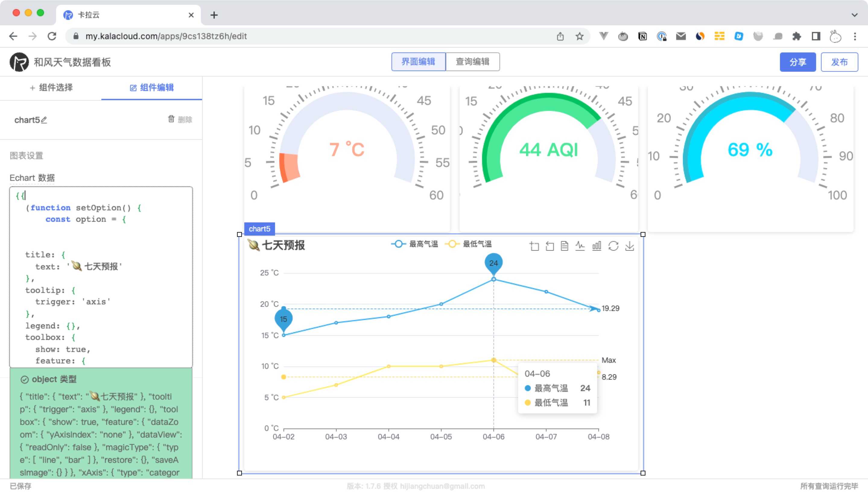Toggle the 最低气温 legend series
868x493 pixels.
tap(468, 244)
